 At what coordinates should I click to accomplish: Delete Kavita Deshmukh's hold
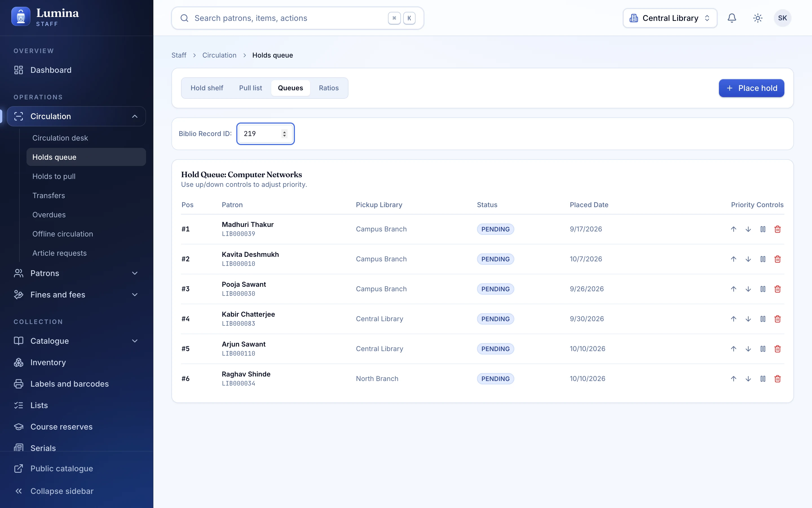coord(777,259)
